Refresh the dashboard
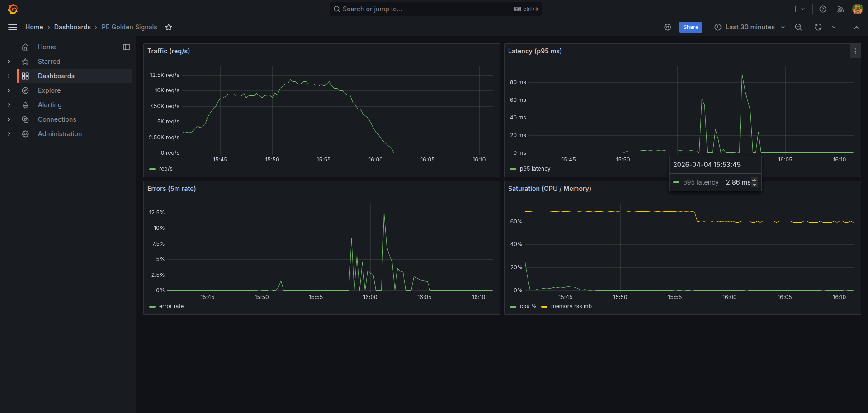 pyautogui.click(x=818, y=27)
